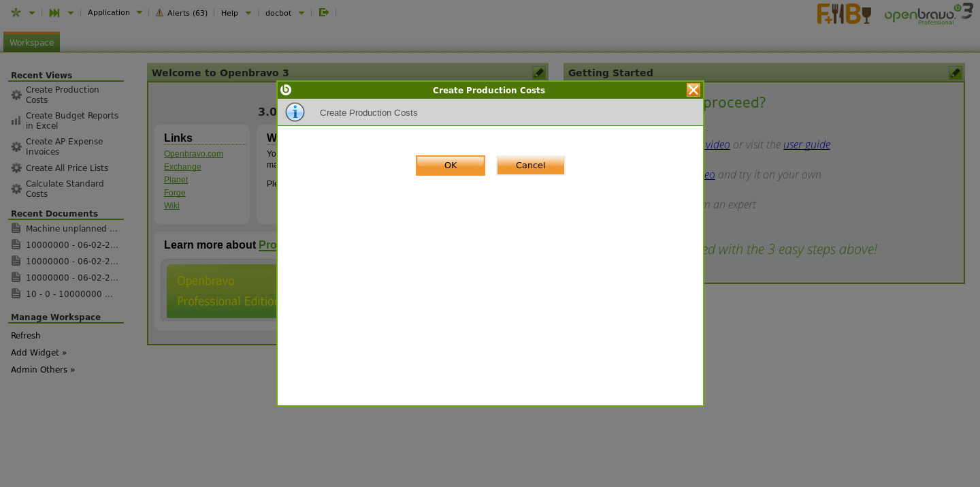Open the Help dropdown arrow
Viewport: 980px width, 487px height.
pyautogui.click(x=248, y=13)
